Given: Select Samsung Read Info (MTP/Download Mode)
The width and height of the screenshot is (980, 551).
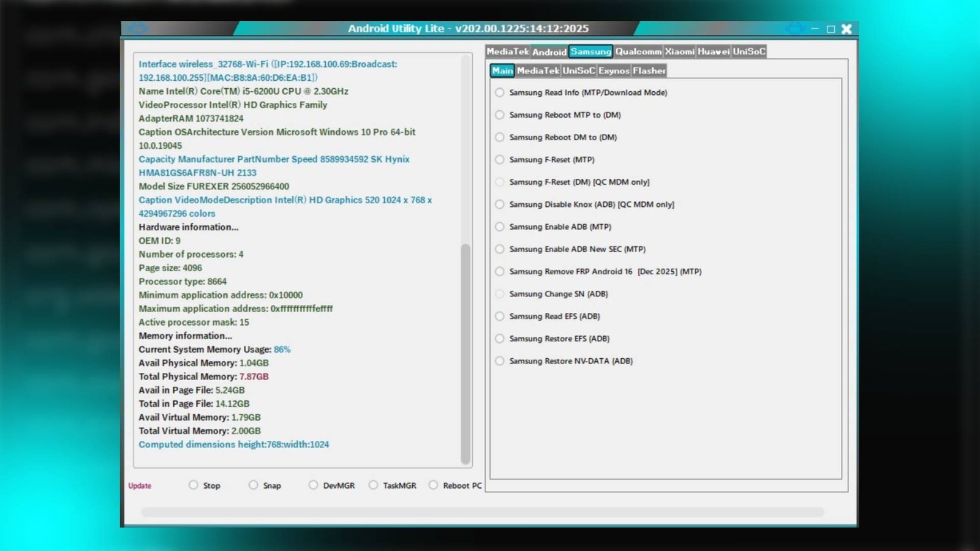Looking at the screenshot, I should 499,92.
